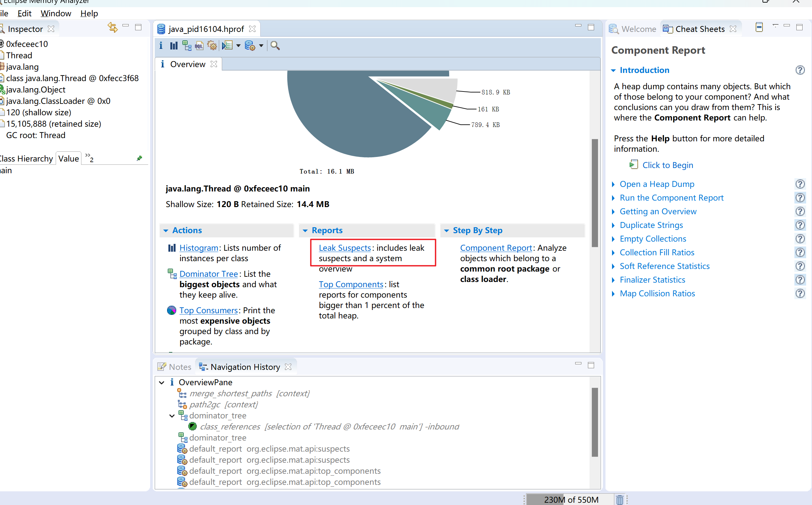
Task: Collapse the Actions section
Action: 166,231
